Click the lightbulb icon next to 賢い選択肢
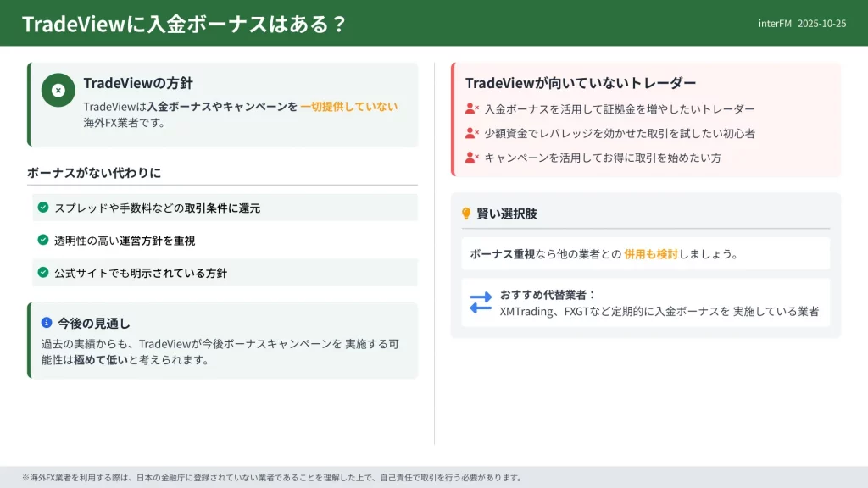Screen dimensions: 868x488 click(466, 213)
